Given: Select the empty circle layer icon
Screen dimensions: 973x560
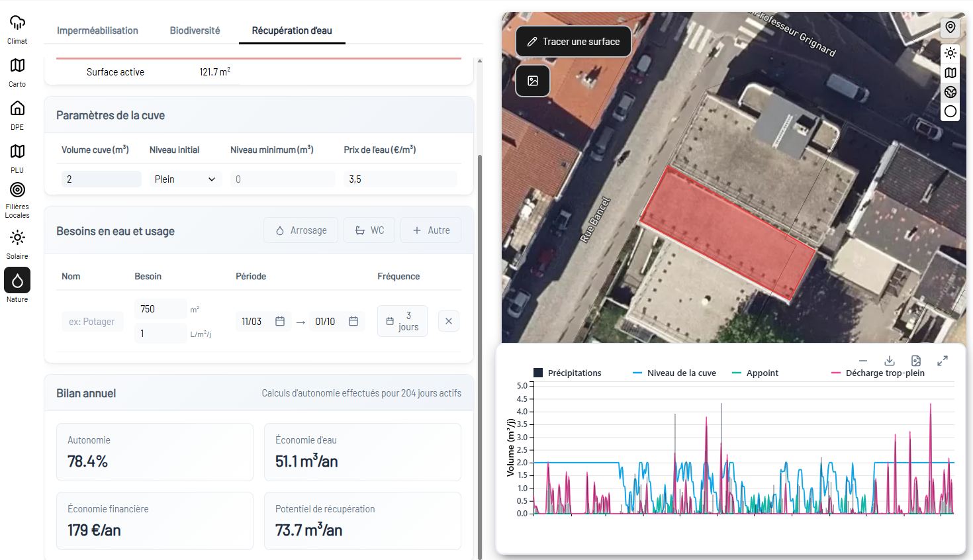Looking at the screenshot, I should (x=950, y=111).
